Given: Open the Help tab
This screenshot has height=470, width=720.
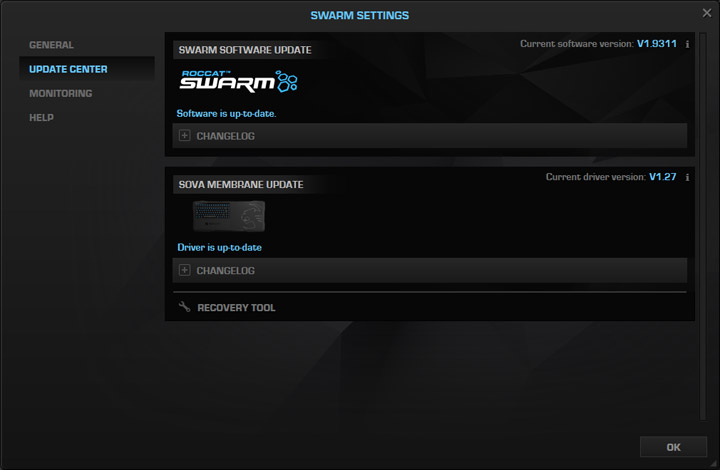Looking at the screenshot, I should tap(41, 118).
